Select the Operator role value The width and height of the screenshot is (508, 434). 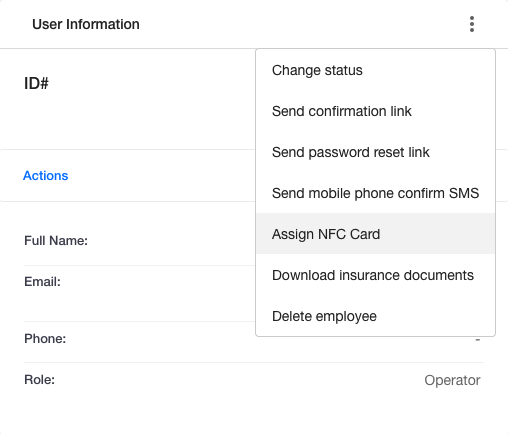(452, 380)
